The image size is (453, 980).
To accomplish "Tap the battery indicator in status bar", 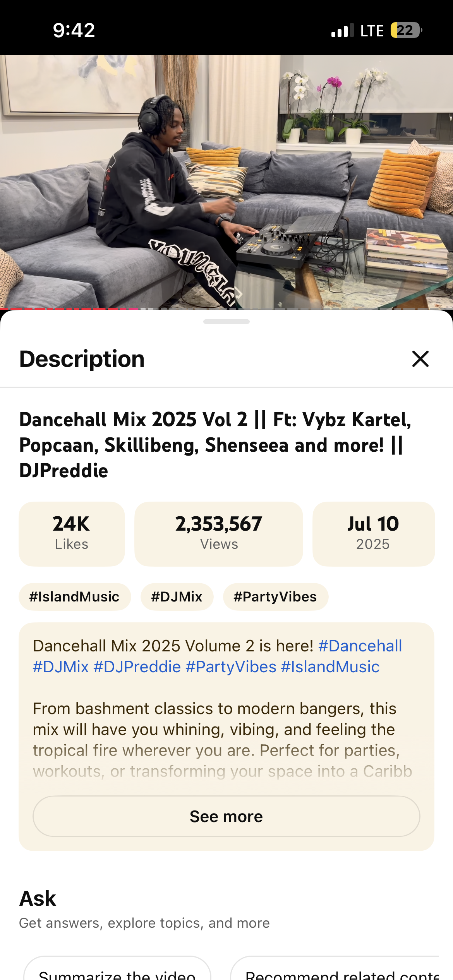I will [x=406, y=30].
